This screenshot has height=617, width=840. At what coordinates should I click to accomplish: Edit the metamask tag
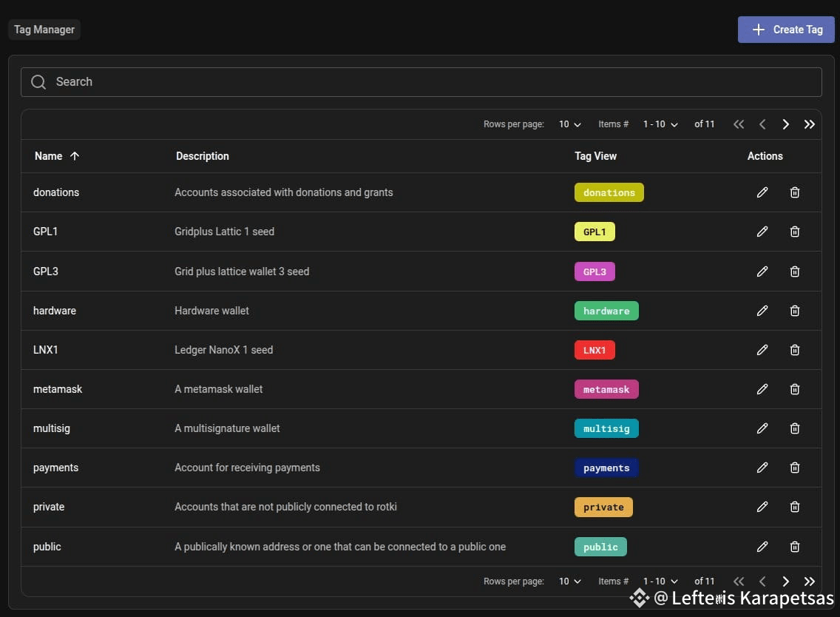[762, 389]
